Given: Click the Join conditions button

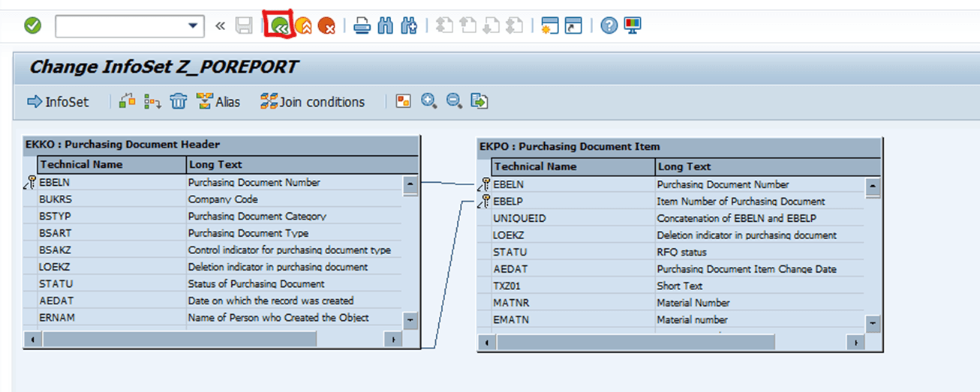Looking at the screenshot, I should 313,102.
